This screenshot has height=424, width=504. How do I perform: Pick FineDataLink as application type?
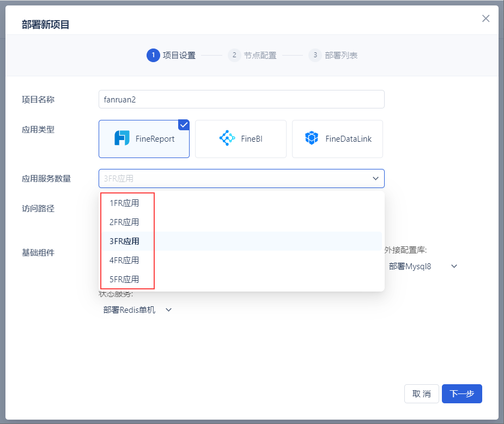coord(337,139)
